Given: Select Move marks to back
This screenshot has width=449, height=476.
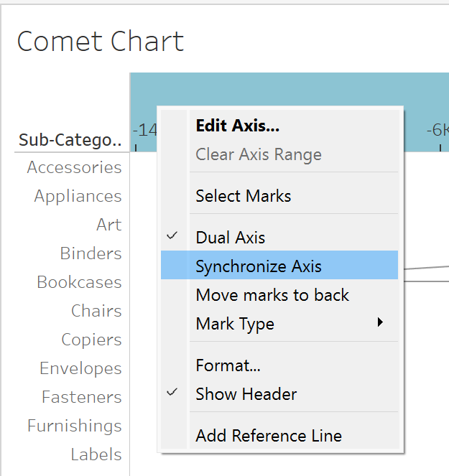Looking at the screenshot, I should [272, 295].
